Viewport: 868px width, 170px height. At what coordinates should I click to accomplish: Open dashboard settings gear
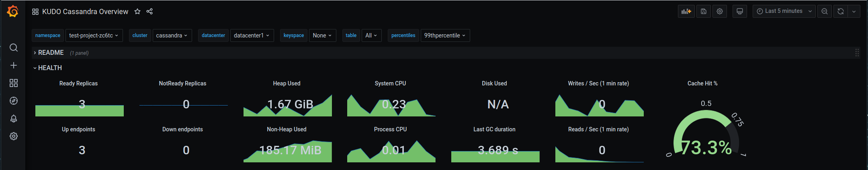coord(720,11)
